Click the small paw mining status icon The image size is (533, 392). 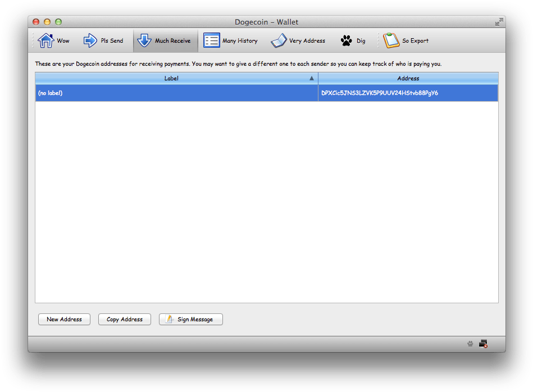tap(470, 344)
